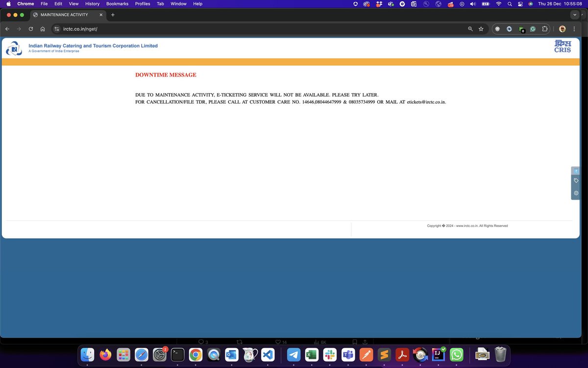Open the Help menu
Viewport: 588px width, 368px height.
[x=197, y=3]
